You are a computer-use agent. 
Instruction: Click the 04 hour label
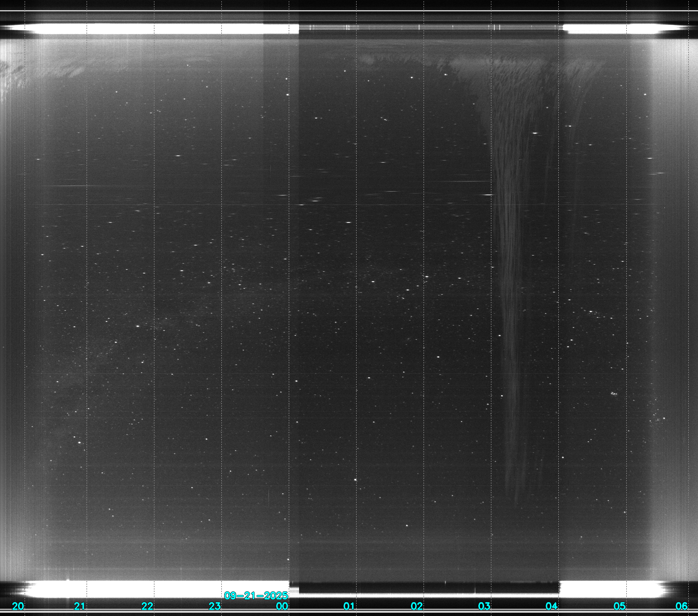pos(551,606)
